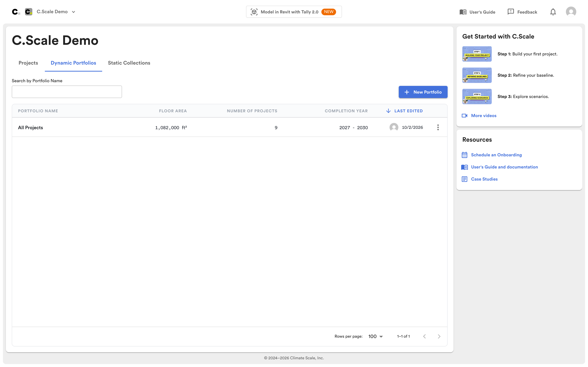Open the notifications bell
Viewport: 588px width, 367px height.
click(553, 12)
